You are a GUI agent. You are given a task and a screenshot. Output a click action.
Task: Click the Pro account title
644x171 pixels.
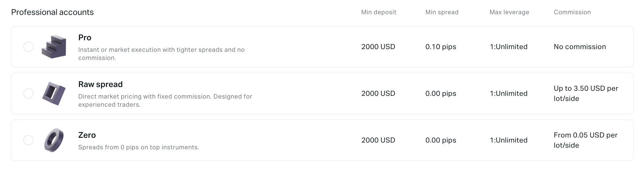85,38
